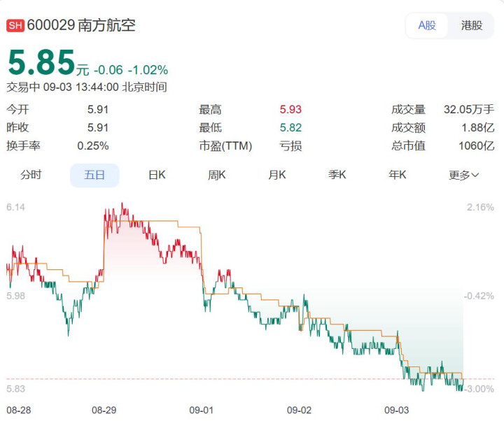The width and height of the screenshot is (504, 421).
Task: Click the change percent -1.02%
Action: (x=148, y=70)
